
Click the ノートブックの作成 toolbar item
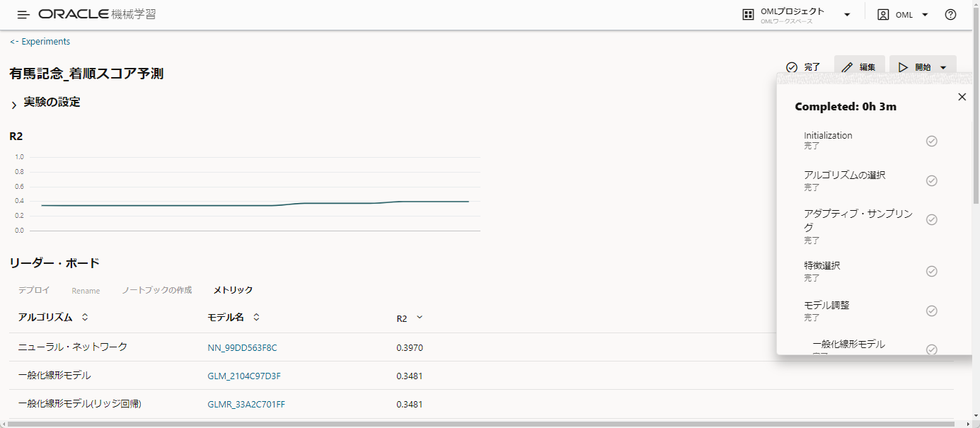tap(156, 290)
